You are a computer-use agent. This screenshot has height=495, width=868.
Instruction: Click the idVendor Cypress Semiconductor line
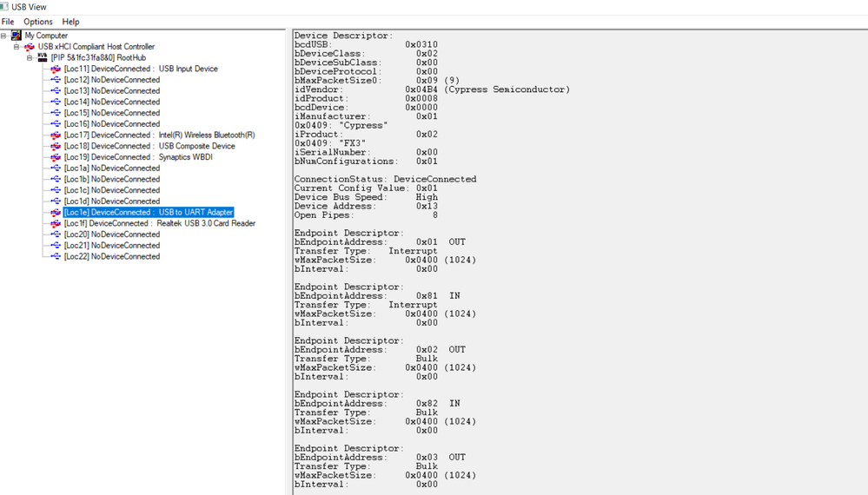432,89
